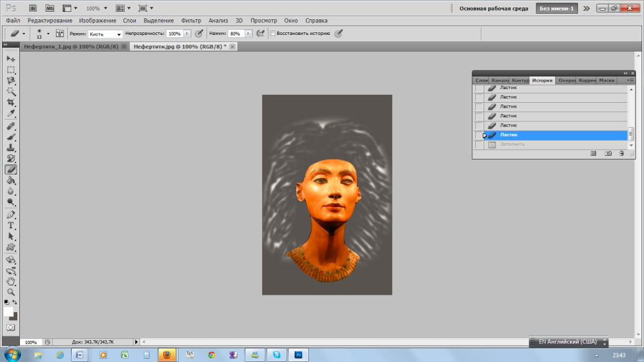Image resolution: width=644 pixels, height=362 pixels.
Task: Select the Eyedropper tool
Action: [x=11, y=113]
